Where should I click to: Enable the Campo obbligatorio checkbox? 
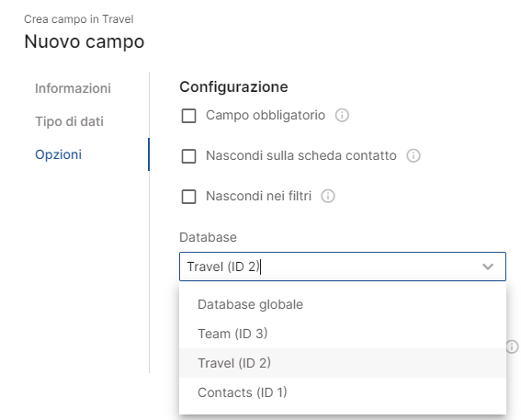[188, 116]
